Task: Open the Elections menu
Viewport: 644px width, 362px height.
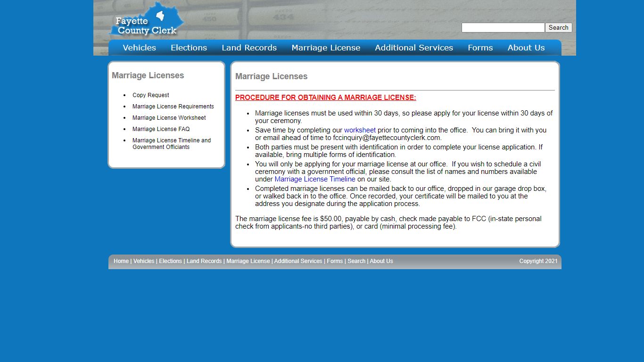Action: pyautogui.click(x=189, y=48)
